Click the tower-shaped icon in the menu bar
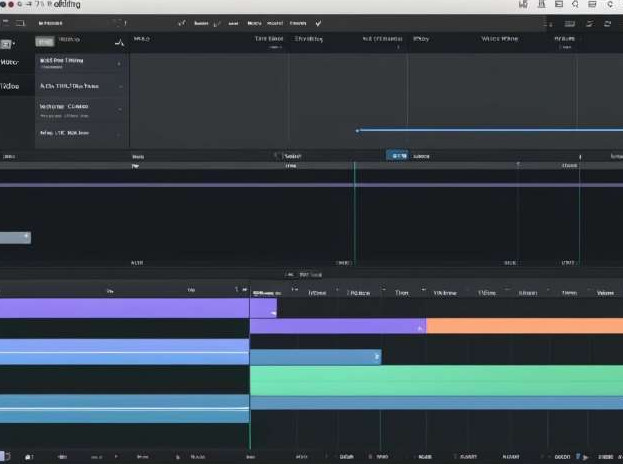This screenshot has width=623, height=464. coord(542,4)
